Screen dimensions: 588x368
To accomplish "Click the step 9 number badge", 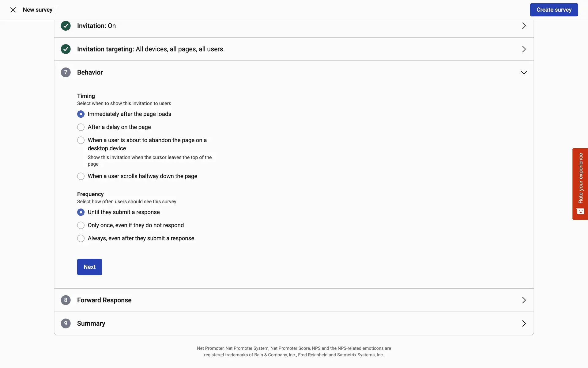I will [x=66, y=323].
